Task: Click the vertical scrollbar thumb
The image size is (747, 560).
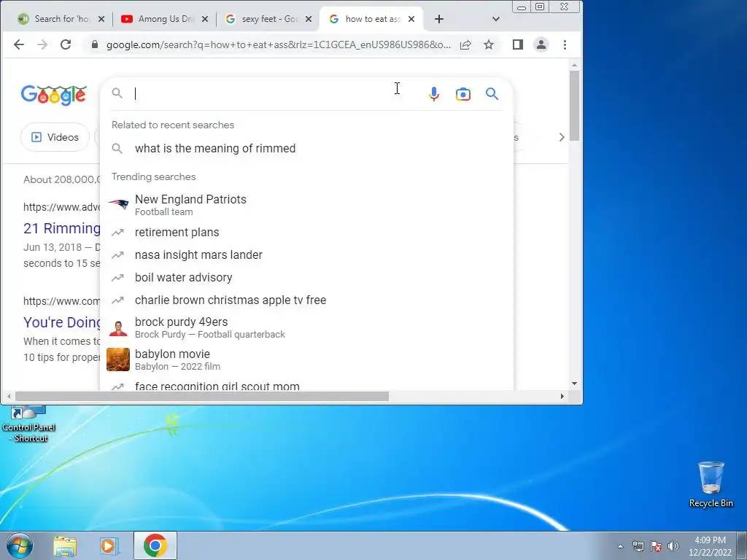Action: point(575,105)
